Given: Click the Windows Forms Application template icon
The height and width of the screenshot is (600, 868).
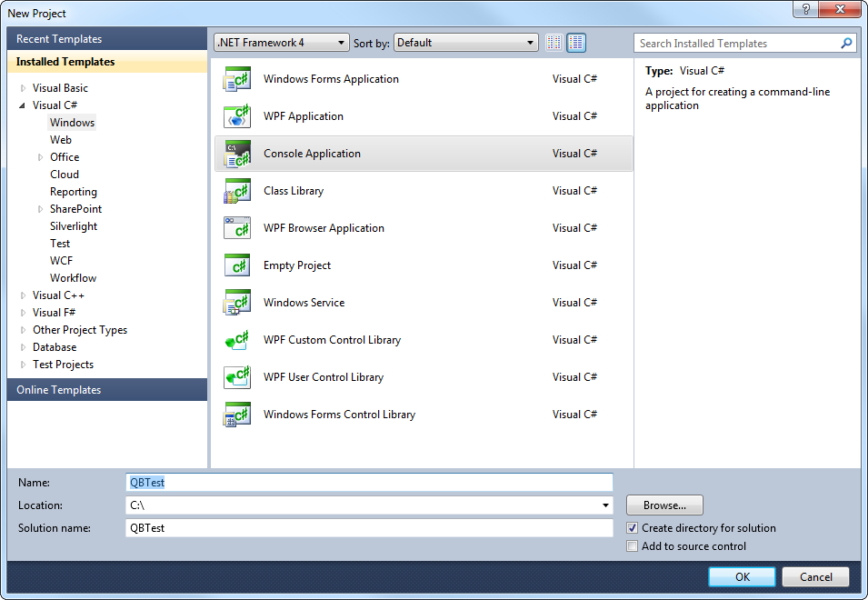Looking at the screenshot, I should 236,80.
